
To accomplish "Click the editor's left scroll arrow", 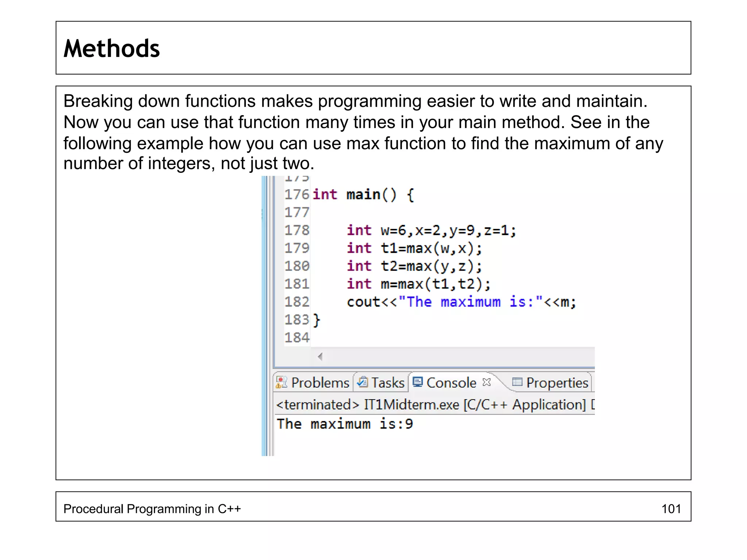I will click(320, 357).
